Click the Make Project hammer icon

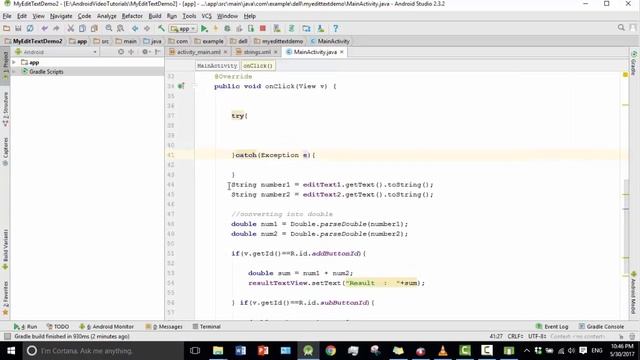[x=162, y=28]
